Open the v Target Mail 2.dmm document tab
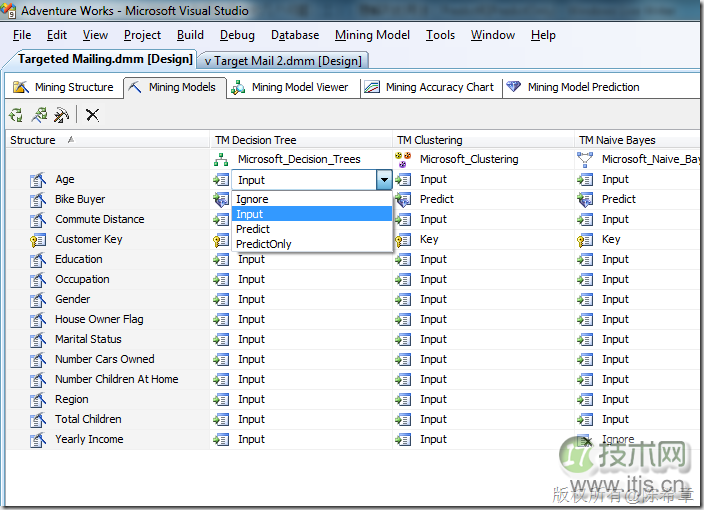 283,61
